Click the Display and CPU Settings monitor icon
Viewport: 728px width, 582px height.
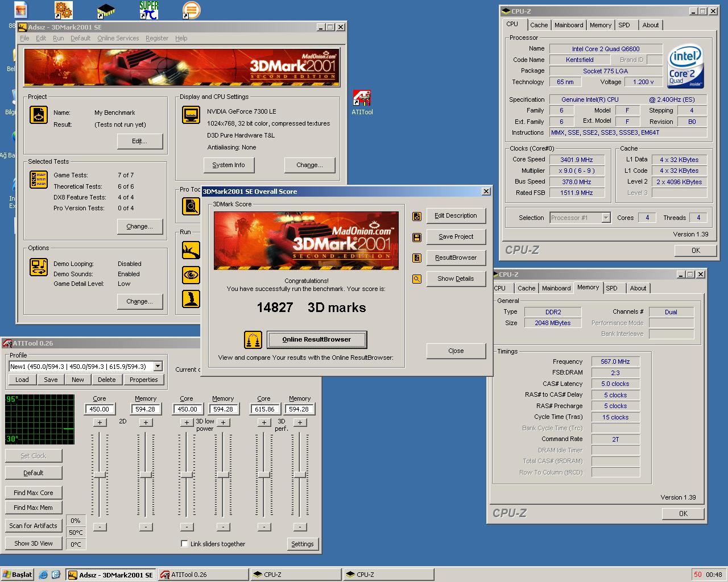[x=191, y=115]
